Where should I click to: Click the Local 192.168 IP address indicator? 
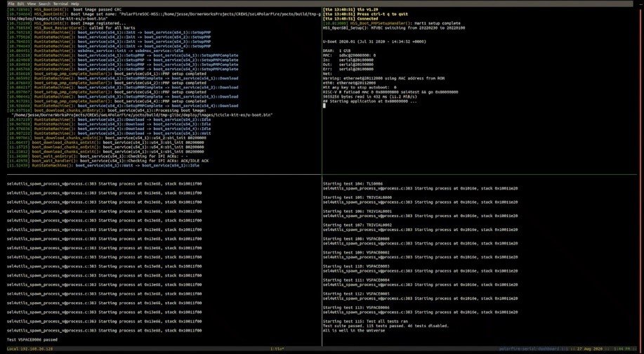[x=30, y=349]
